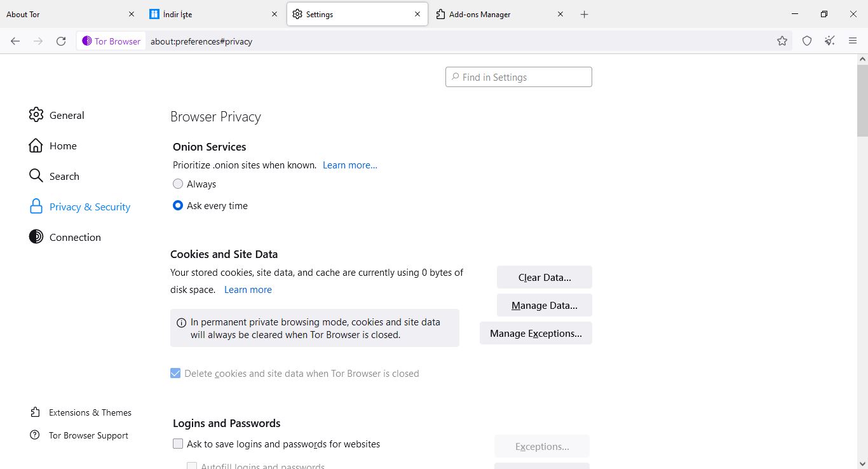Click the Connection onion icon in sidebar
The image size is (868, 469).
pyautogui.click(x=36, y=237)
